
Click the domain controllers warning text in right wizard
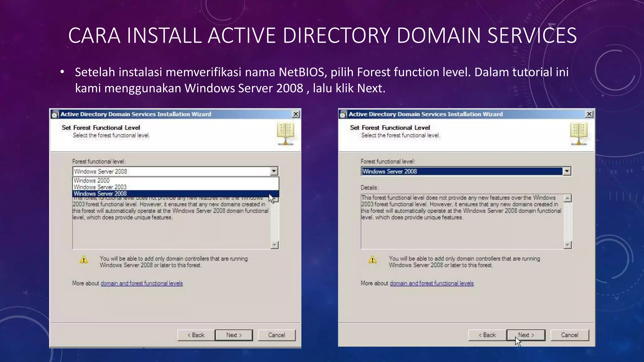click(x=464, y=262)
